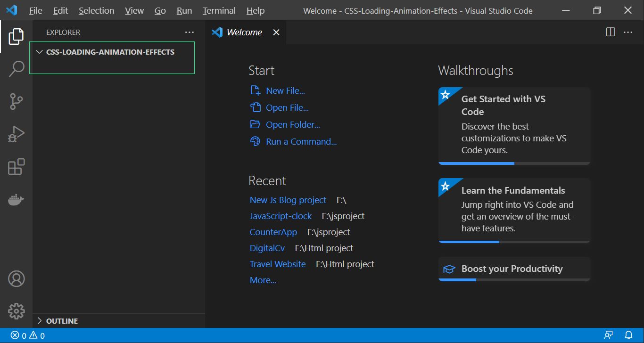The image size is (644, 343).
Task: Open editor More Actions ellipsis
Action: tap(628, 32)
